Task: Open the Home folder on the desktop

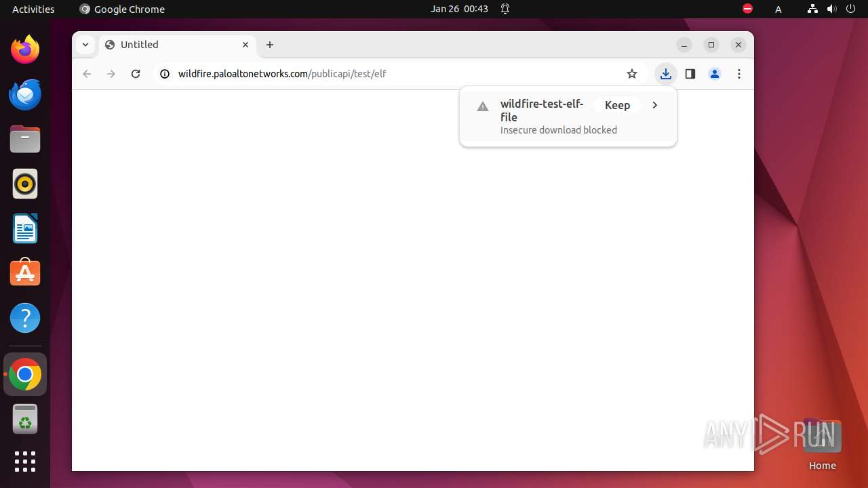Action: pyautogui.click(x=822, y=444)
